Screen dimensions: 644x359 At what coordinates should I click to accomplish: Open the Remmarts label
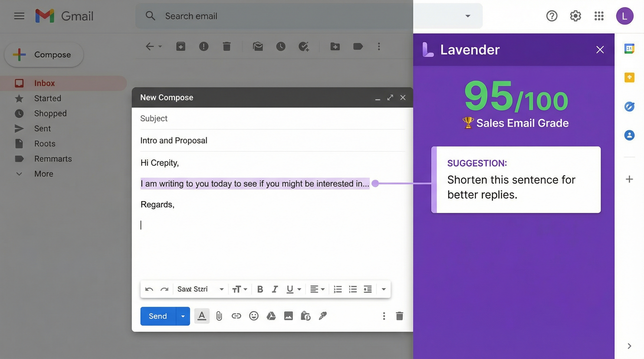point(53,159)
